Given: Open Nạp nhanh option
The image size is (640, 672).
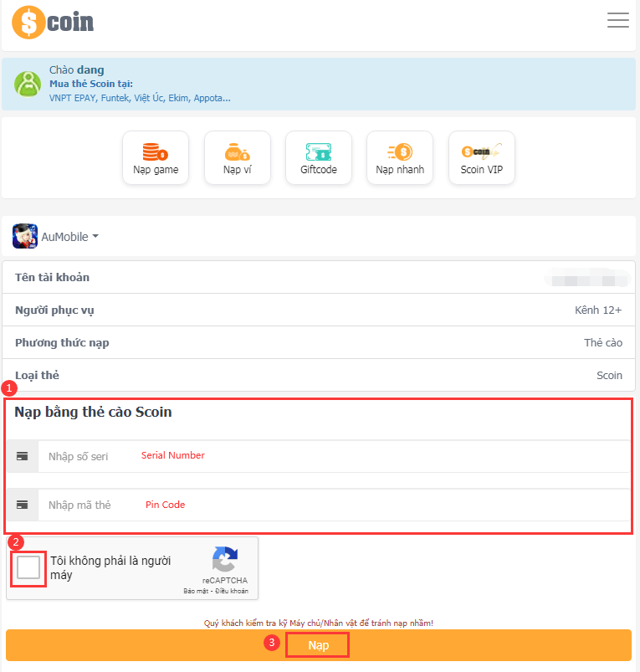Looking at the screenshot, I should click(400, 158).
